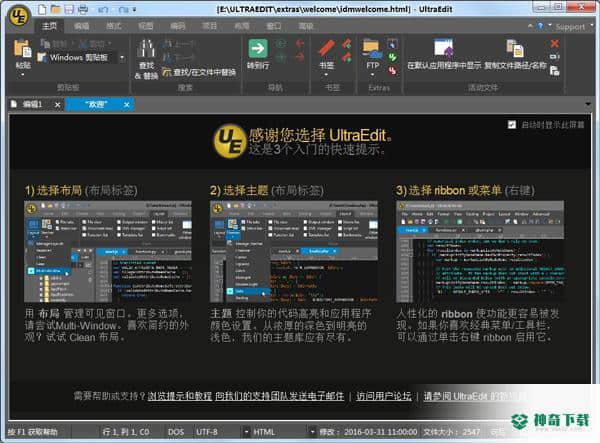Open 向我们的支持团队发送电子邮件 email link
The width and height of the screenshot is (600, 443).
click(x=279, y=396)
